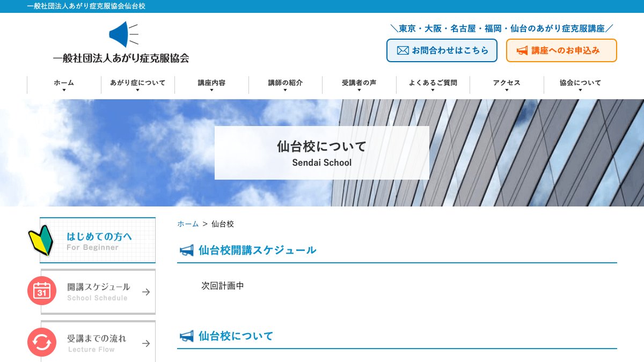Expand dropdown arrow under 講座内容
The height and width of the screenshot is (362, 644).
(211, 90)
